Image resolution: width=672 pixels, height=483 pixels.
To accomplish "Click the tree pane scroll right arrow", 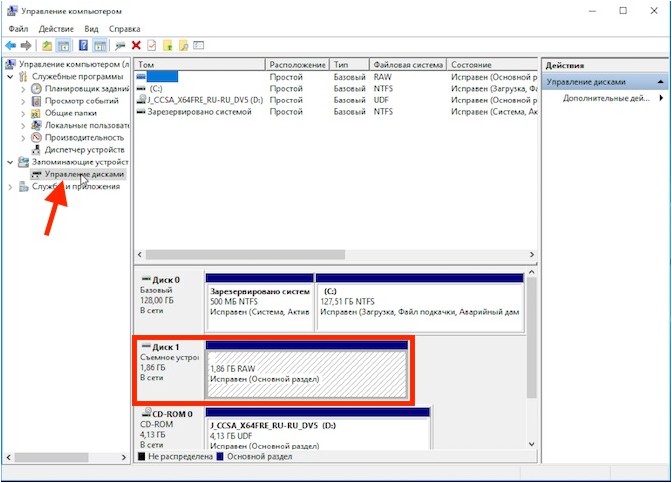I will tap(124, 457).
